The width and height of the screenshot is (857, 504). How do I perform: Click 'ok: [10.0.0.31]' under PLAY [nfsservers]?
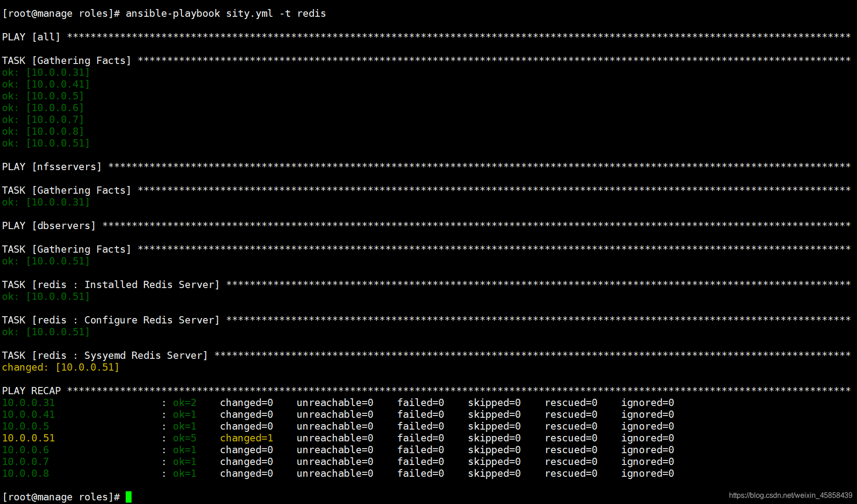pyautogui.click(x=46, y=202)
